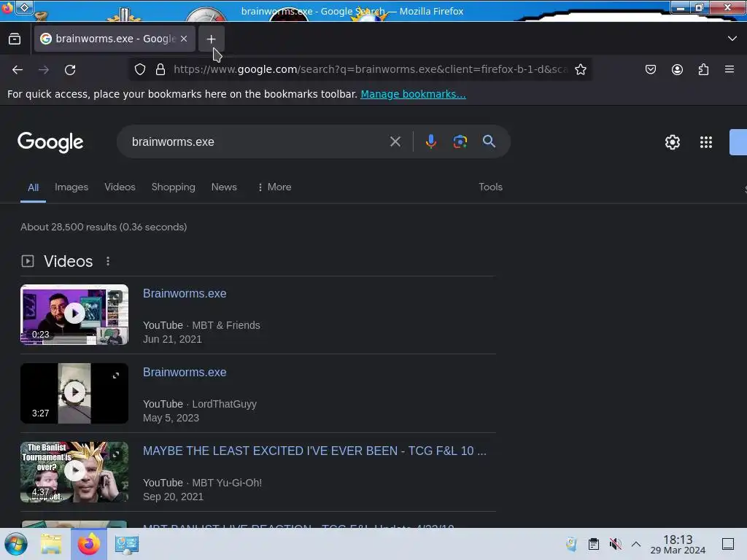Show site security padlock info
The width and height of the screenshot is (747, 560).
point(160,69)
